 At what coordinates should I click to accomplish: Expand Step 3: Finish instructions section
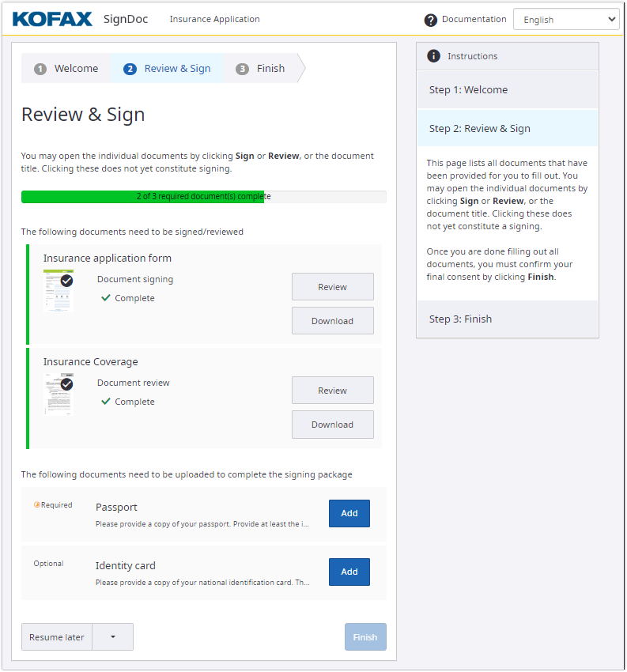click(x=507, y=319)
